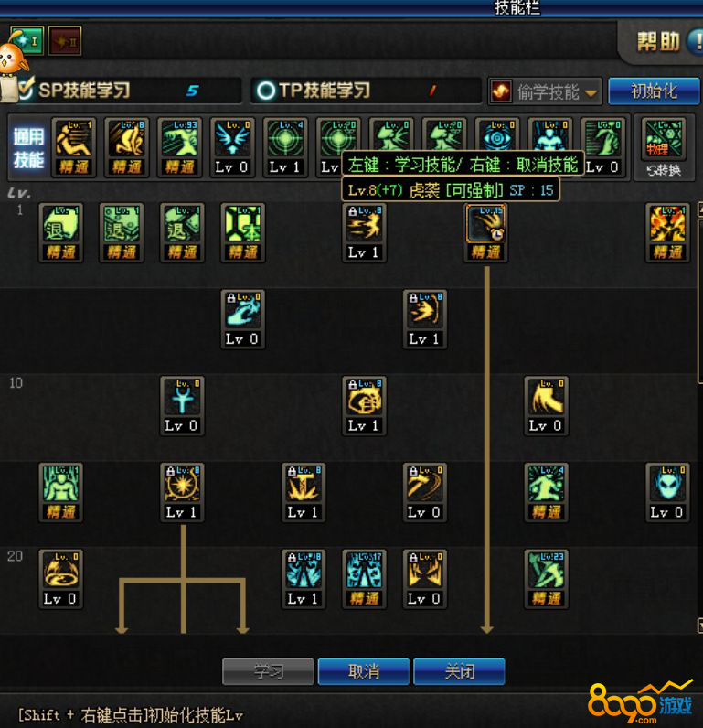Select the yellow sun burst locked skill

point(182,484)
